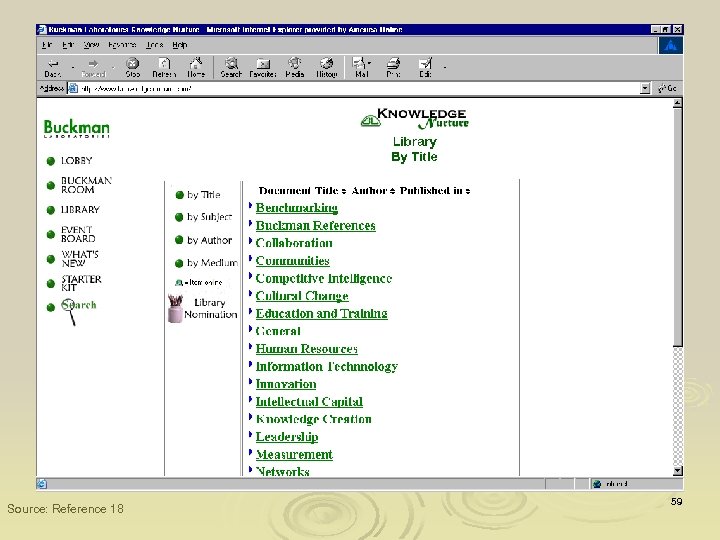Image resolution: width=720 pixels, height=540 pixels.
Task: Click the vertical scrollbar down arrow
Action: (x=677, y=471)
